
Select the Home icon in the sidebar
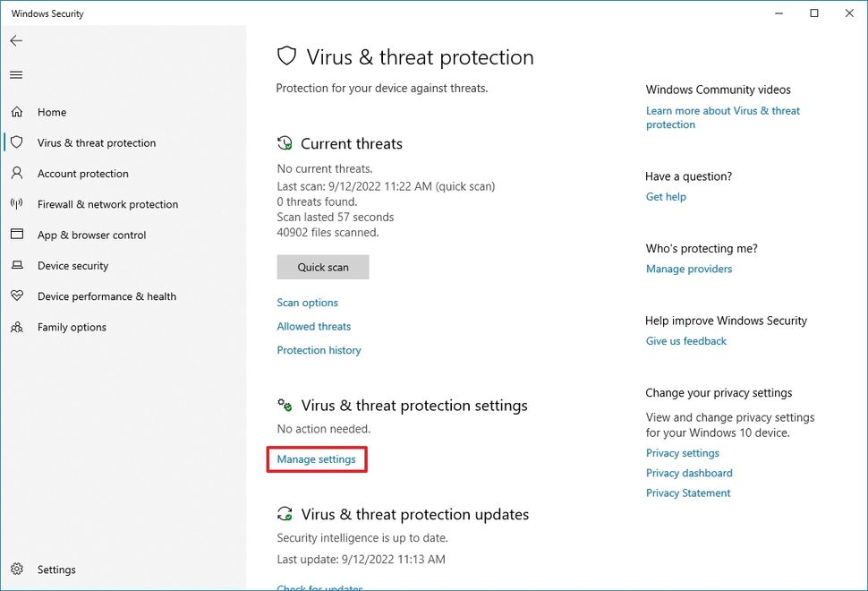[x=18, y=112]
